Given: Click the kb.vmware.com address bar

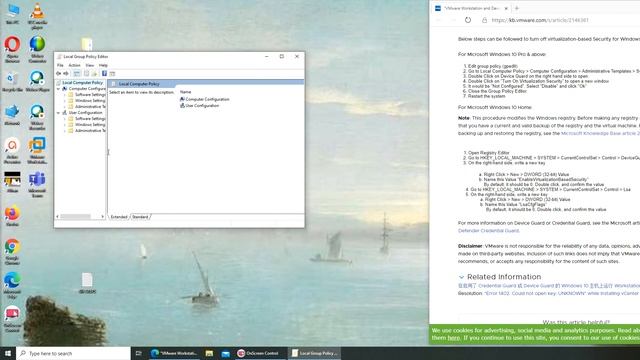Looking at the screenshot, I should click(540, 20).
